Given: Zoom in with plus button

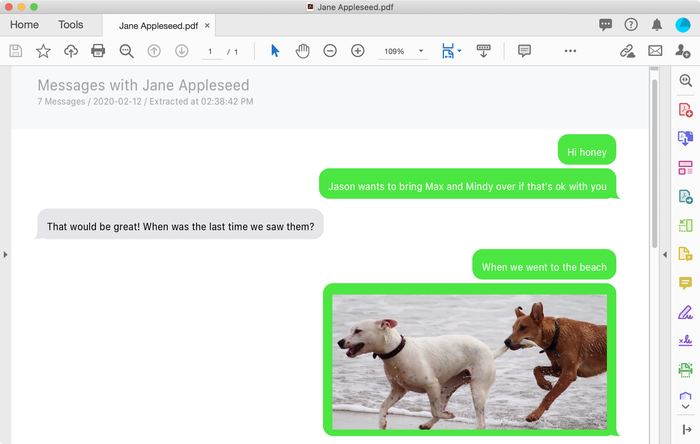Looking at the screenshot, I should click(x=358, y=51).
